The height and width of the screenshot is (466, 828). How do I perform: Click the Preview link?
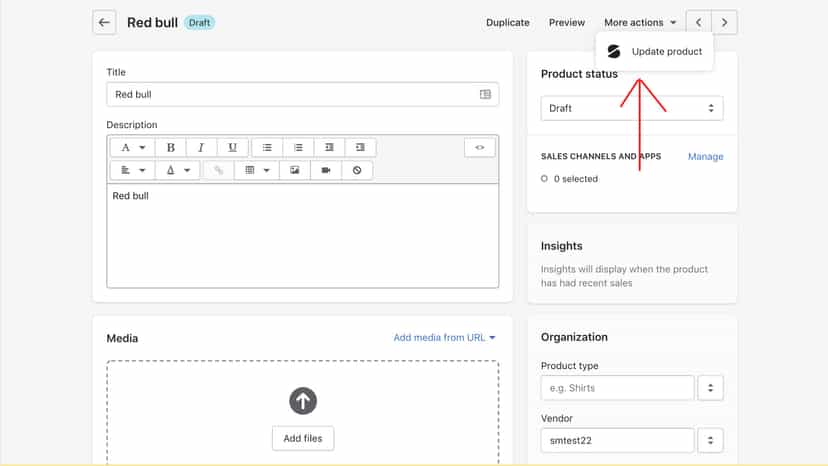[x=567, y=23]
